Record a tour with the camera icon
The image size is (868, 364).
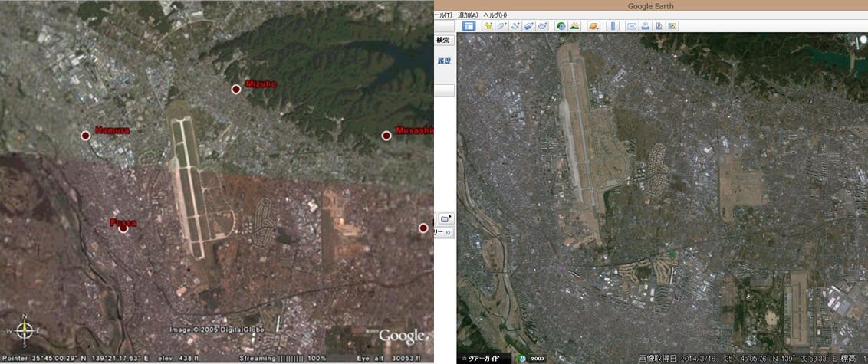[x=542, y=26]
